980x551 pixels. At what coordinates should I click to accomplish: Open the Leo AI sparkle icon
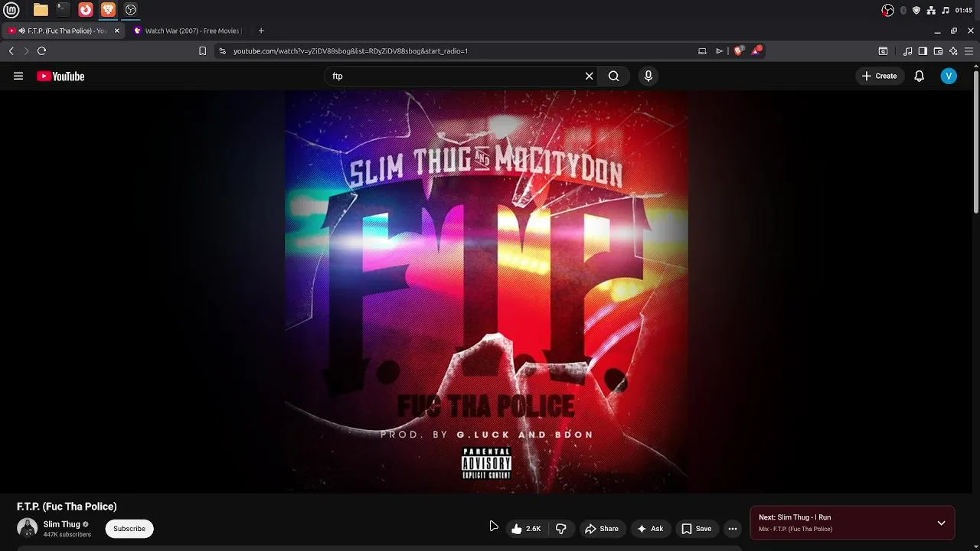953,51
